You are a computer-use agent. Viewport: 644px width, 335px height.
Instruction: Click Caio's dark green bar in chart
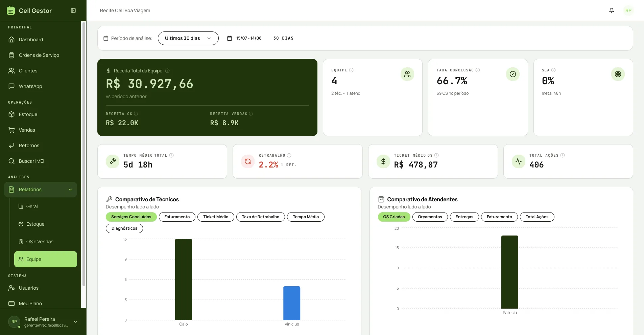tap(184, 280)
